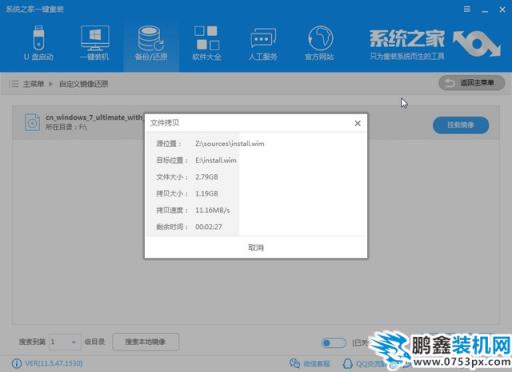The width and height of the screenshot is (512, 372).
Task: Open the 备份/还原 database icon
Action: tap(151, 38)
